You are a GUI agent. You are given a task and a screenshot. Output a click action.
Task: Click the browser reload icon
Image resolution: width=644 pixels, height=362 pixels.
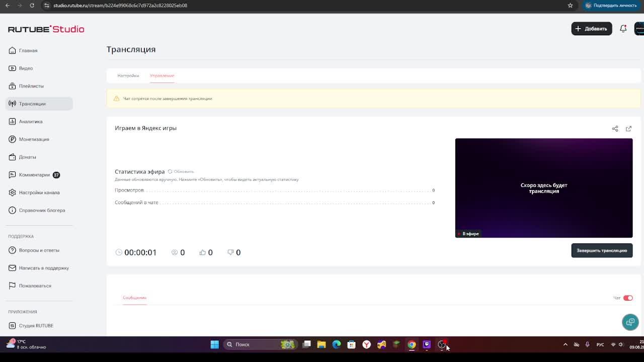(32, 6)
